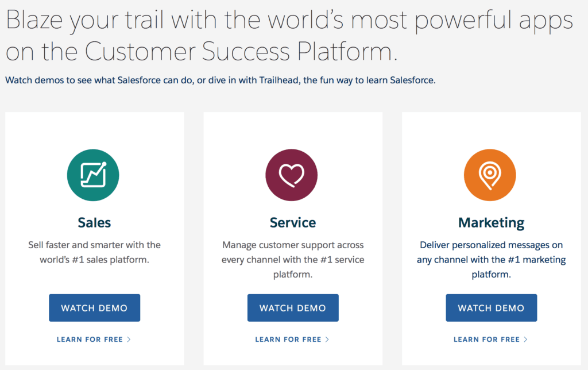Click the 'Blaze your trail' headline
588x370 pixels.
[x=289, y=35]
